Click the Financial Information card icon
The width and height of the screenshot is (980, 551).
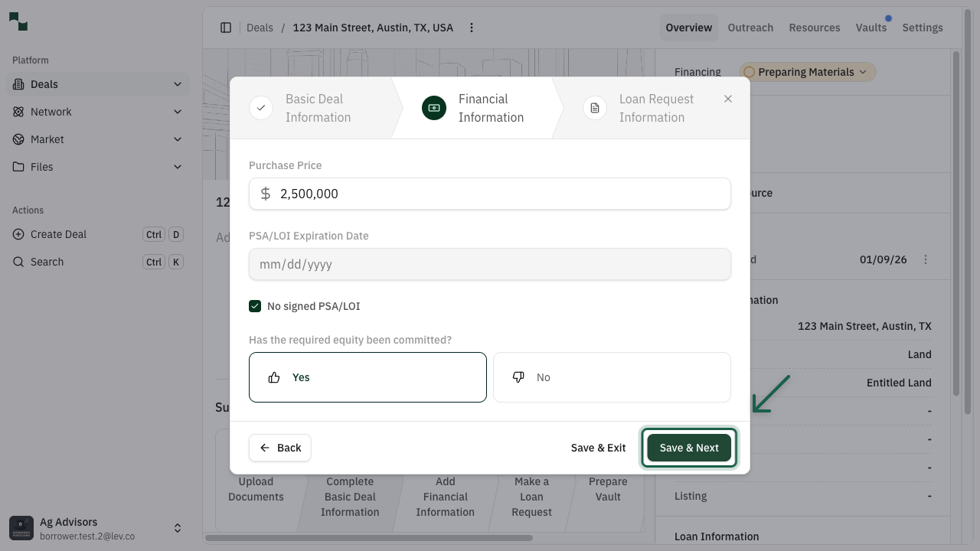434,108
